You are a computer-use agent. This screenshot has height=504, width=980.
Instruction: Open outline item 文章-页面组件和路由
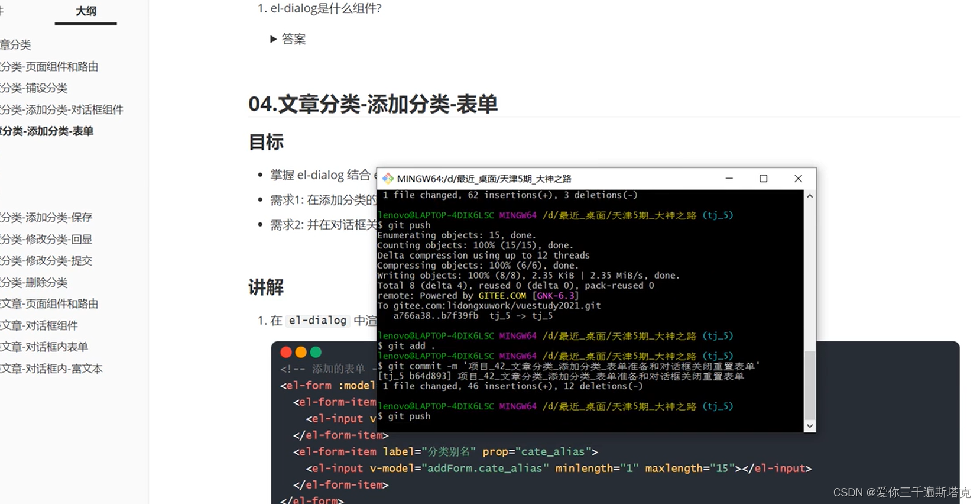49,303
